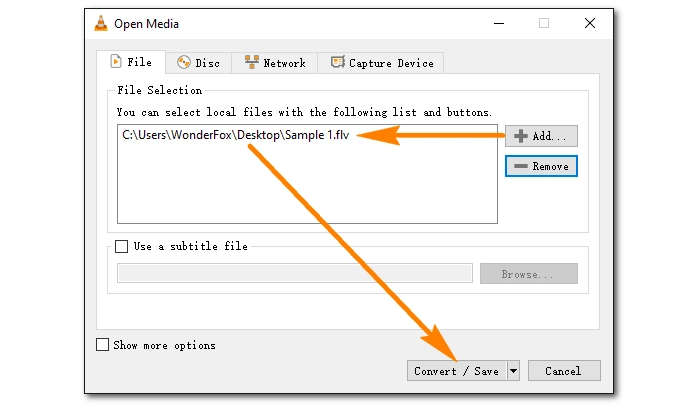This screenshot has width=700, height=405.
Task: Click the Browse subtitle button
Action: (x=528, y=273)
